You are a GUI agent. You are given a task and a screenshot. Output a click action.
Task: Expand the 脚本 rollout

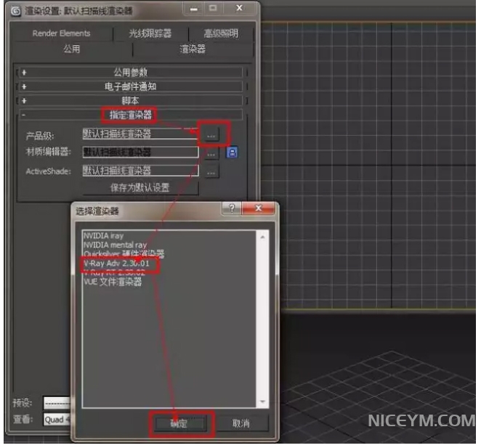[x=131, y=101]
